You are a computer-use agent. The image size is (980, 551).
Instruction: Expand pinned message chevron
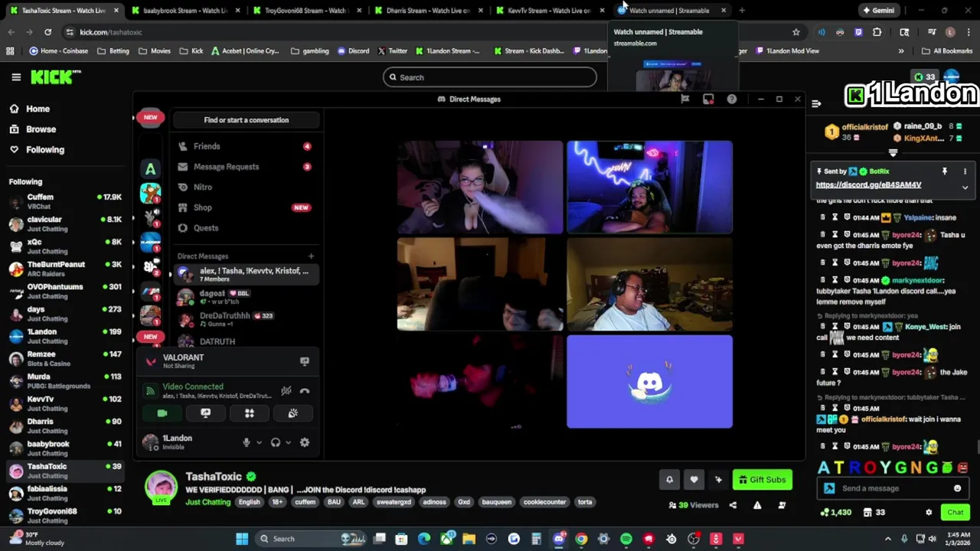[965, 187]
